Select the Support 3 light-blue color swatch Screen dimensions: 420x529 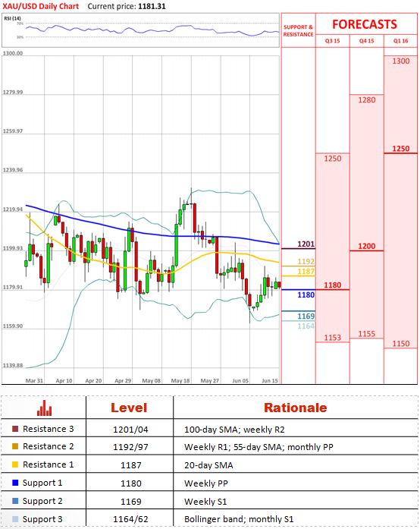click(15, 519)
